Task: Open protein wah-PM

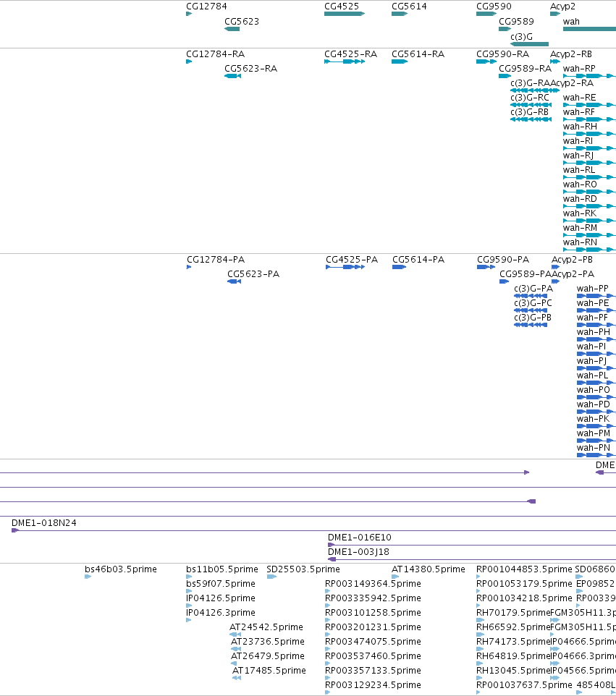Action: click(x=594, y=433)
